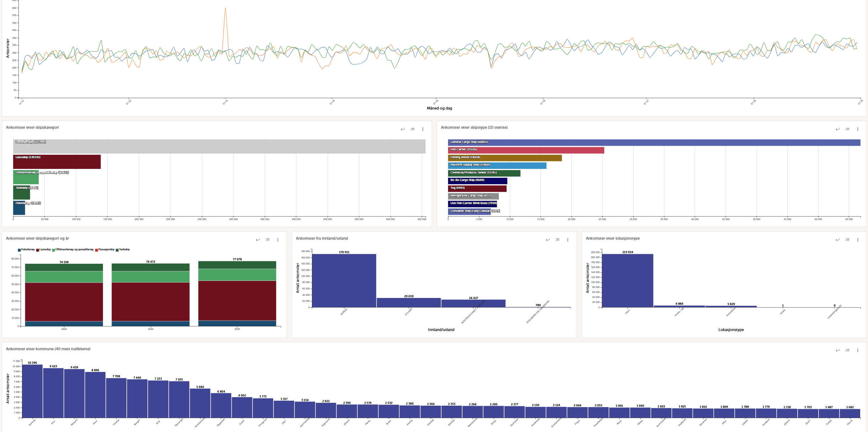Toggle legend icon on skipskategori og år chart
This screenshot has width=868, height=432.
(x=268, y=240)
